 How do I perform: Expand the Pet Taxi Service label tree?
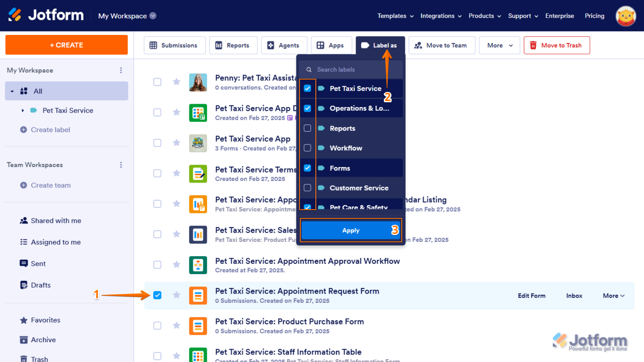[23, 111]
